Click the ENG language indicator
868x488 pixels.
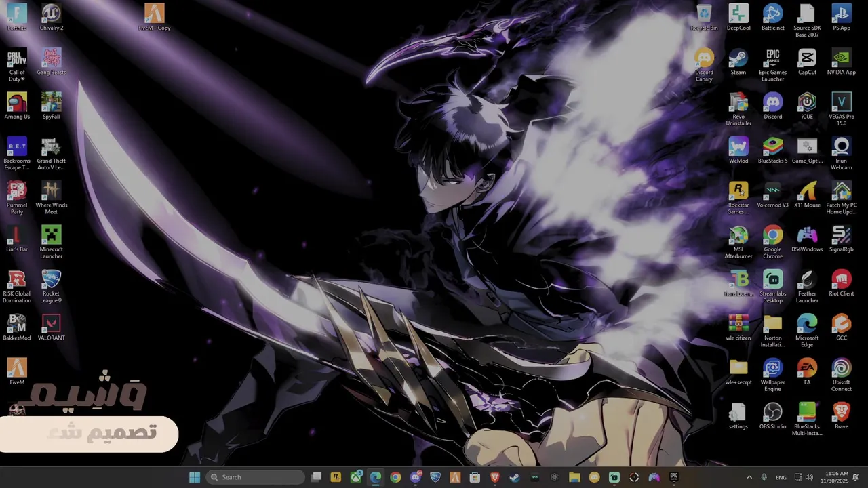781,477
